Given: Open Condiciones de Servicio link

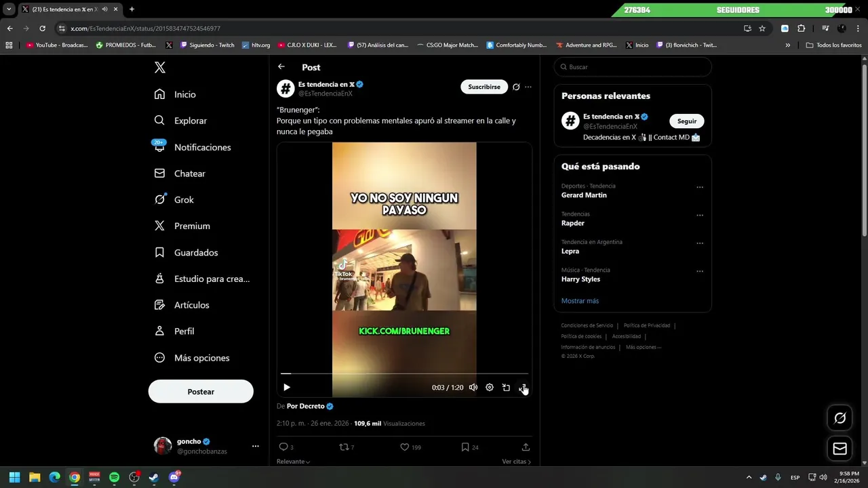Looking at the screenshot, I should point(587,325).
